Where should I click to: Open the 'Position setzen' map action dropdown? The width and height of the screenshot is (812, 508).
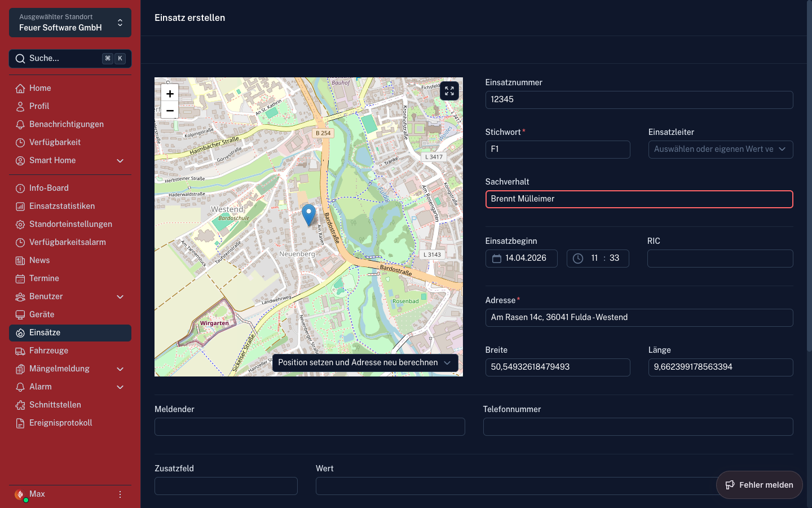(365, 363)
